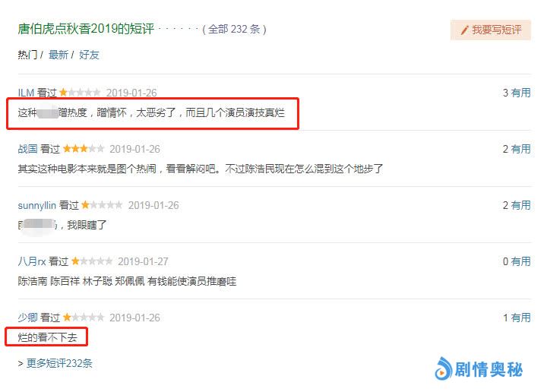Open user ILM's profile

click(x=26, y=93)
